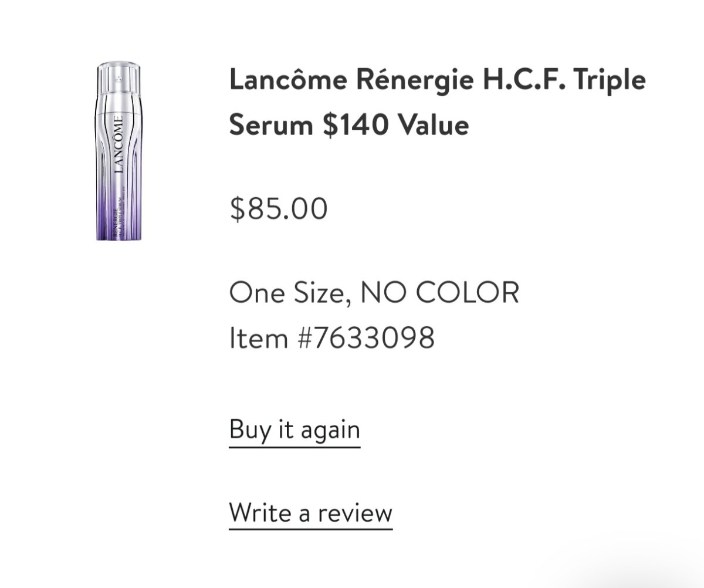Click the Item #7633098 label
The height and width of the screenshot is (588, 704).
(x=332, y=337)
